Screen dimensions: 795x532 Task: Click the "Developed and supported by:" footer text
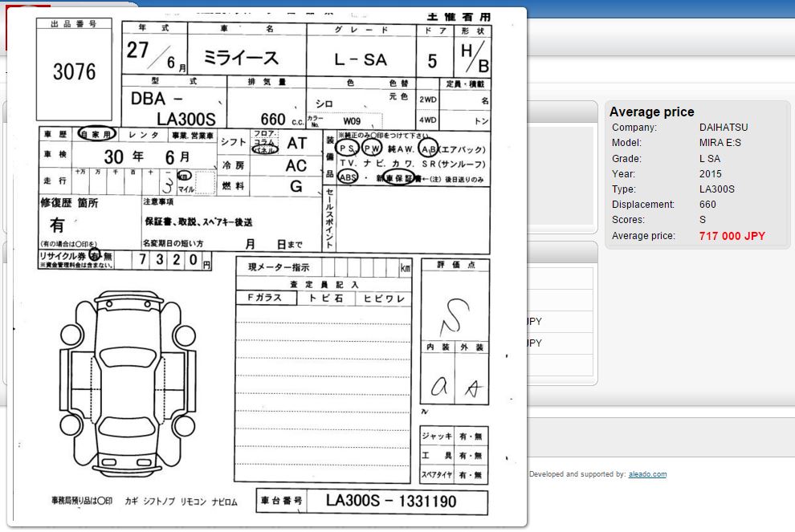tap(577, 474)
